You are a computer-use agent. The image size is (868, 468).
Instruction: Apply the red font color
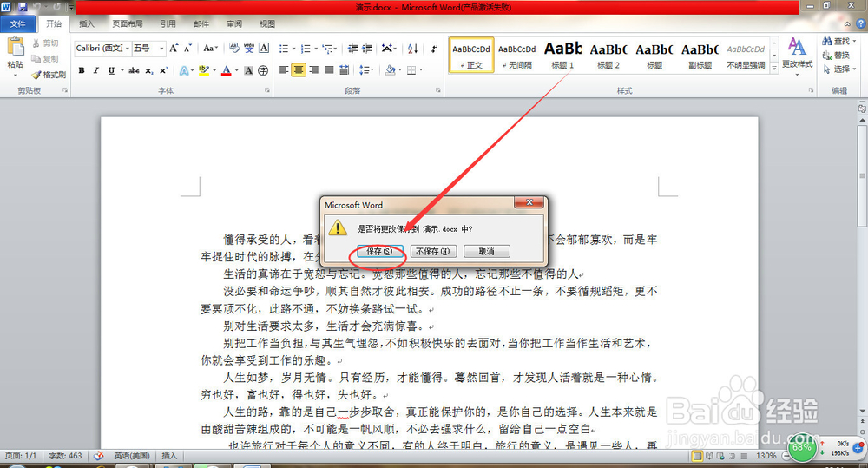[226, 70]
